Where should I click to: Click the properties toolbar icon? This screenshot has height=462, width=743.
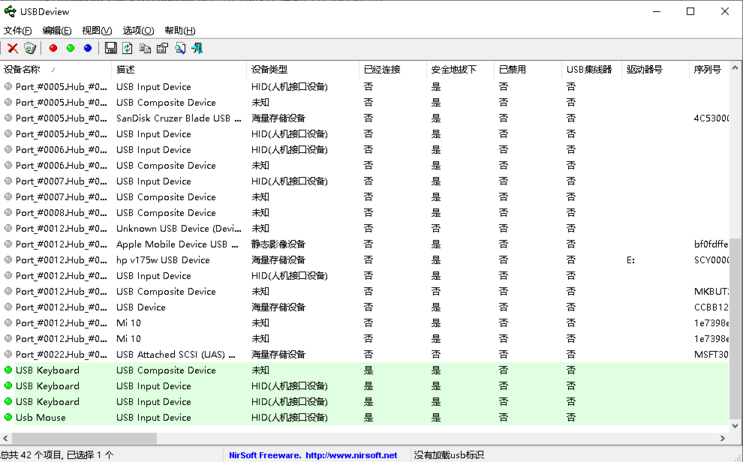pos(162,48)
